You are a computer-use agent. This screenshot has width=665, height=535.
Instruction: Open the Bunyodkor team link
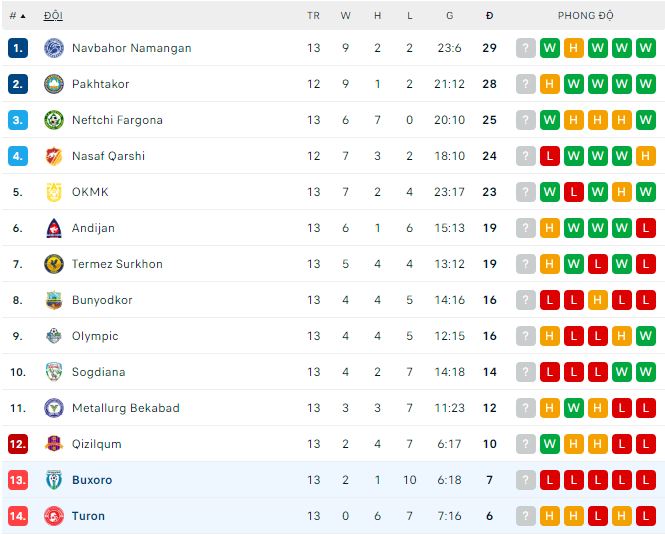102,300
